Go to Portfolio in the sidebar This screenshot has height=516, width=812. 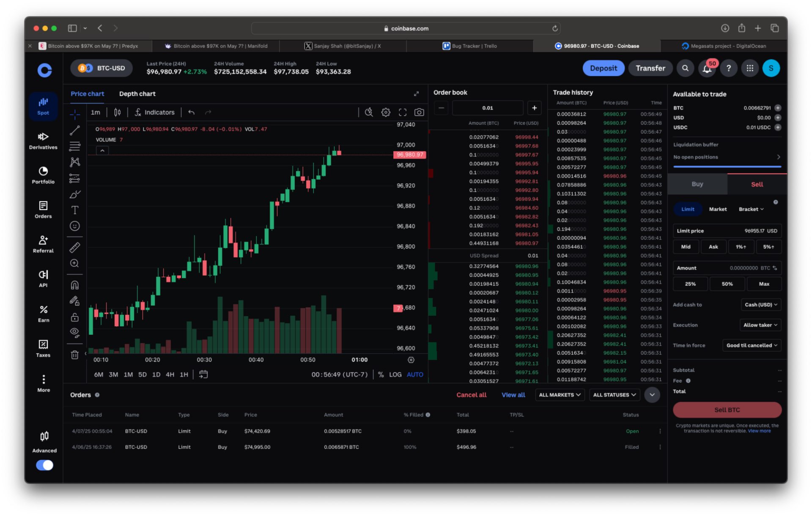pos(43,175)
